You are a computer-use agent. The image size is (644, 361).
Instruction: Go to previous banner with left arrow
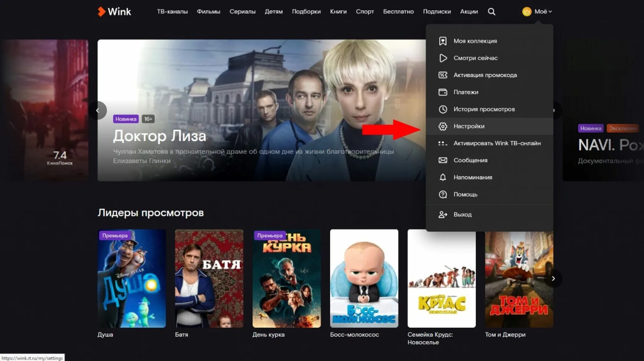pos(98,110)
